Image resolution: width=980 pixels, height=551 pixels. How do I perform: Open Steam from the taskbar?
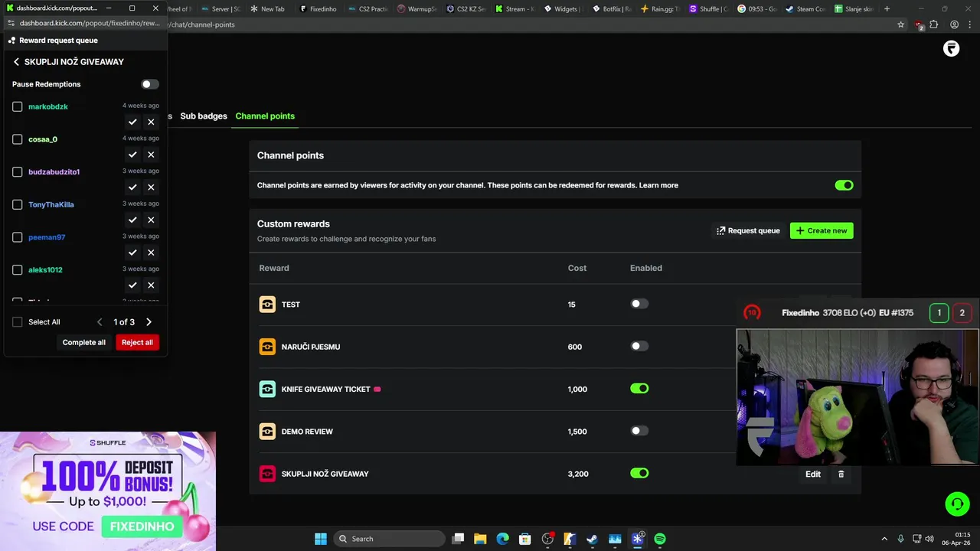[592, 539]
